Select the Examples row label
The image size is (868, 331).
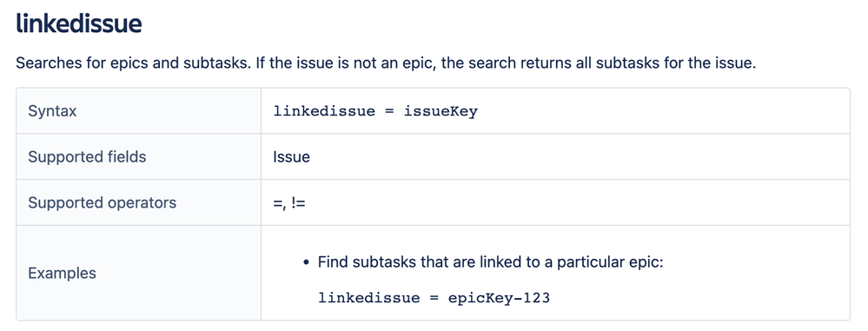click(62, 273)
